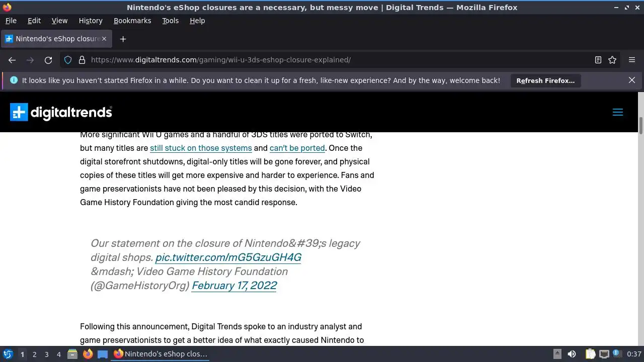
Task: Open the Edit menu
Action: coord(34,21)
